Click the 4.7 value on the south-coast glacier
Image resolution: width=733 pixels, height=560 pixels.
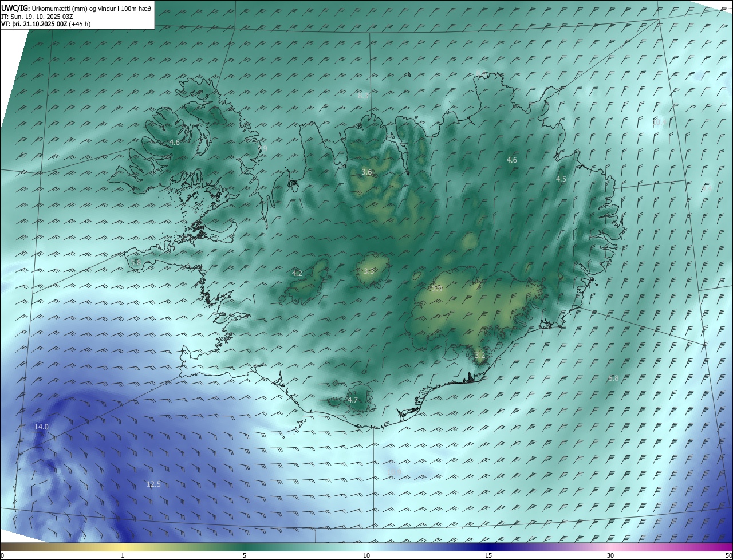tap(353, 400)
